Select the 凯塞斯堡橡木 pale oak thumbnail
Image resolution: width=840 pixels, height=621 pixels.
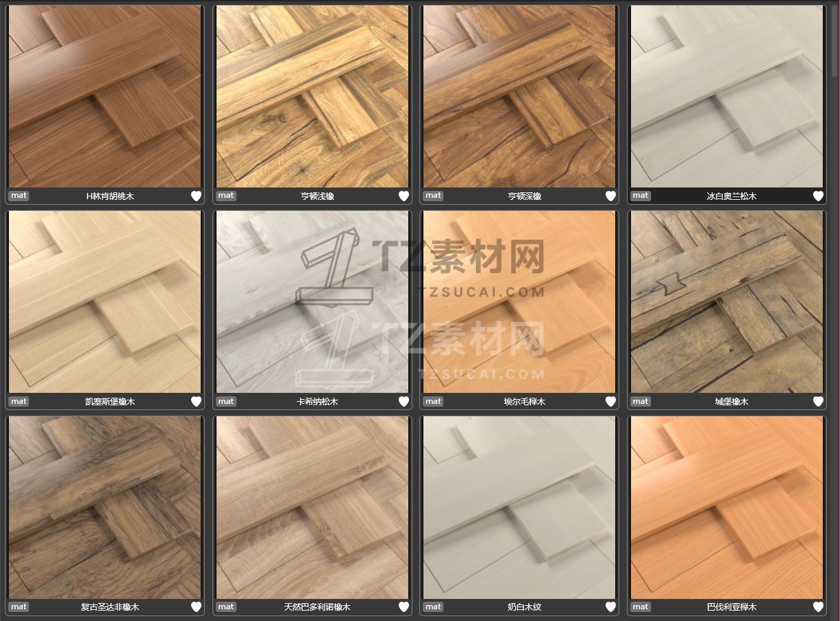[x=105, y=302]
